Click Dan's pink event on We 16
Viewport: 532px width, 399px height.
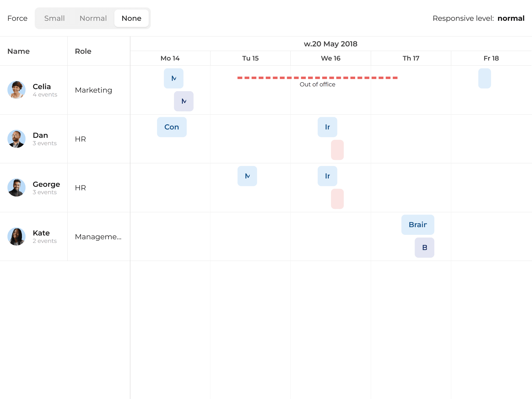click(337, 150)
